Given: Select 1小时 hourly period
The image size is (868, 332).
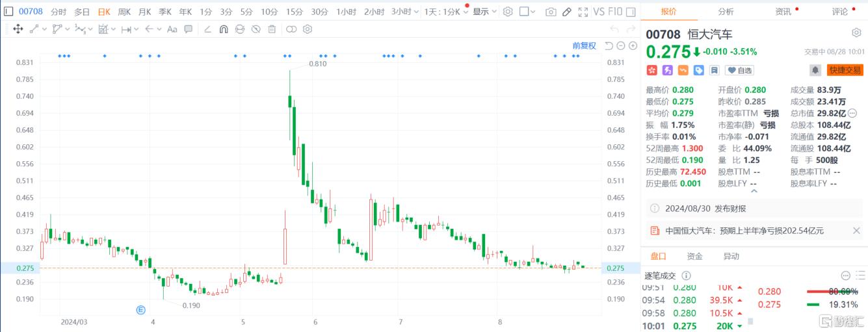Looking at the screenshot, I should click(347, 12).
